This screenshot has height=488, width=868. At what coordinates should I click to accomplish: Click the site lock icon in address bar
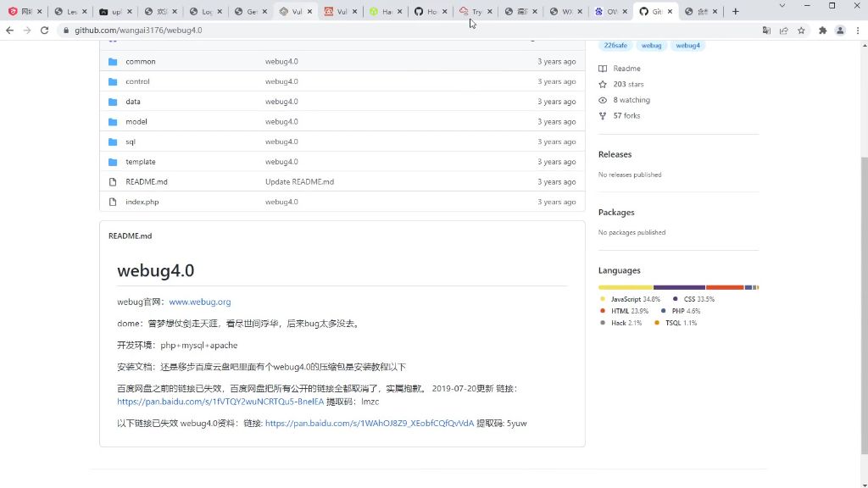pyautogui.click(x=66, y=30)
